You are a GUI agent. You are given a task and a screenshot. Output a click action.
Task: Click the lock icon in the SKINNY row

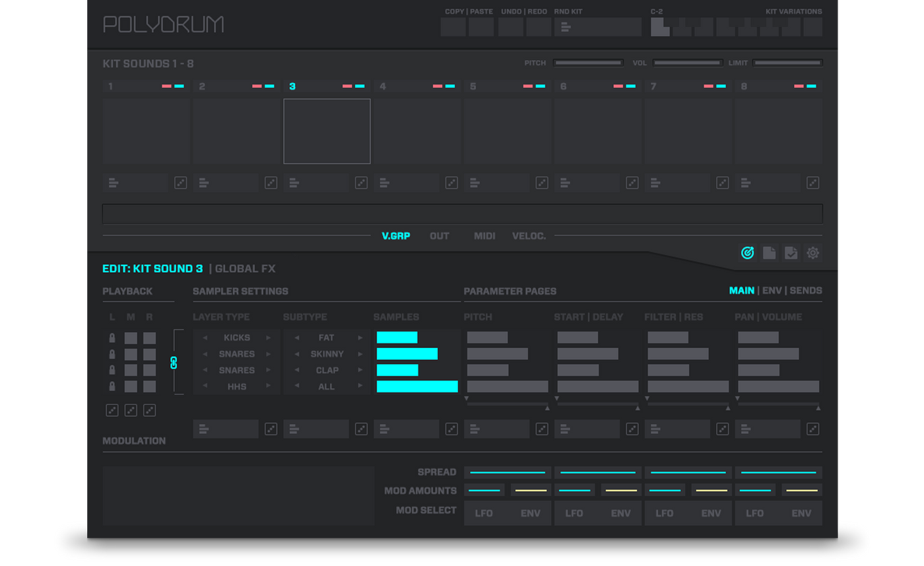click(x=112, y=354)
